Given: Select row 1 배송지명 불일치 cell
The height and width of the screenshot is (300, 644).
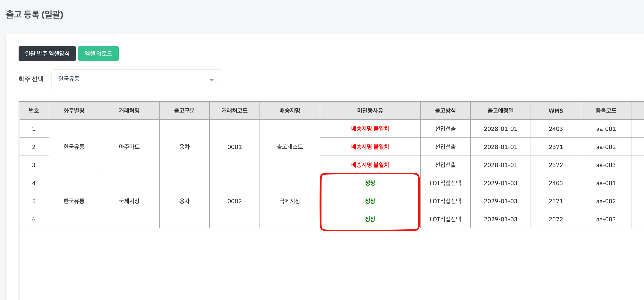Looking at the screenshot, I should pyautogui.click(x=370, y=129).
